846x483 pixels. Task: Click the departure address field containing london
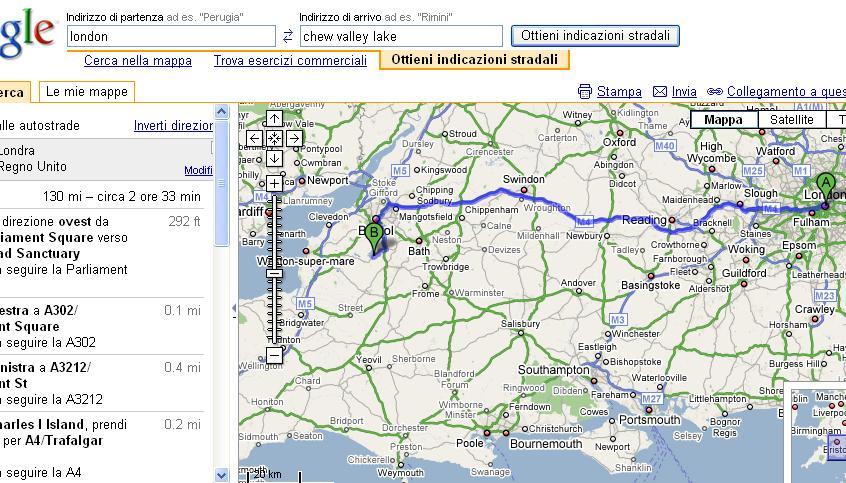point(171,36)
